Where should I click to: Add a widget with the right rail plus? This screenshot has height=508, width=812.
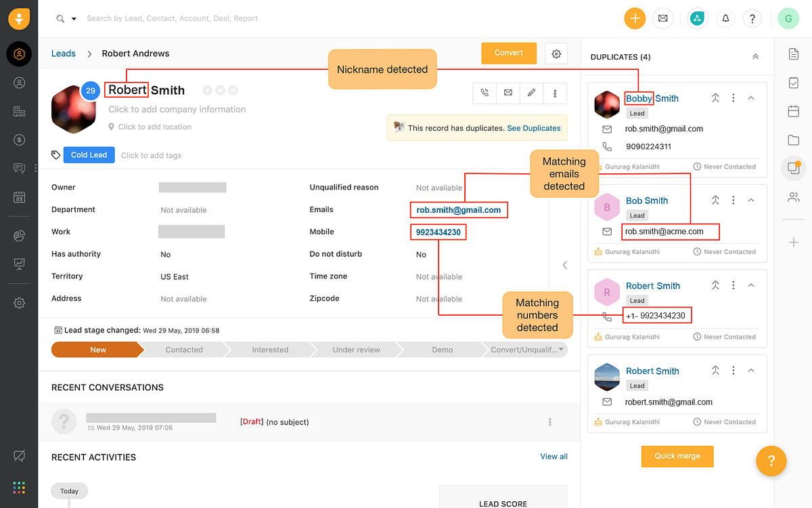[x=794, y=242]
